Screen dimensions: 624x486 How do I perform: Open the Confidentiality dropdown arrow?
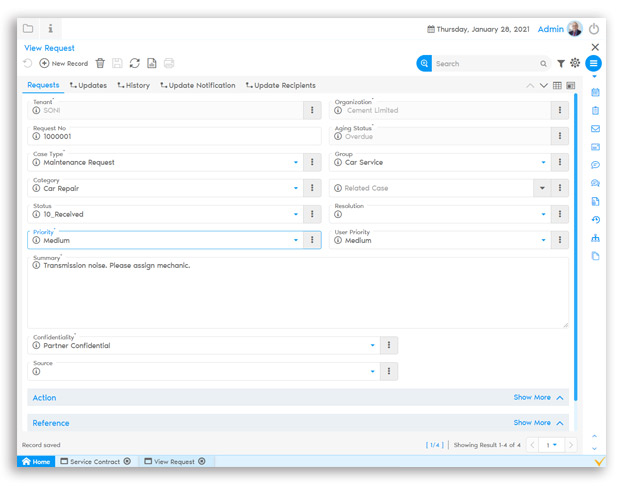click(373, 345)
